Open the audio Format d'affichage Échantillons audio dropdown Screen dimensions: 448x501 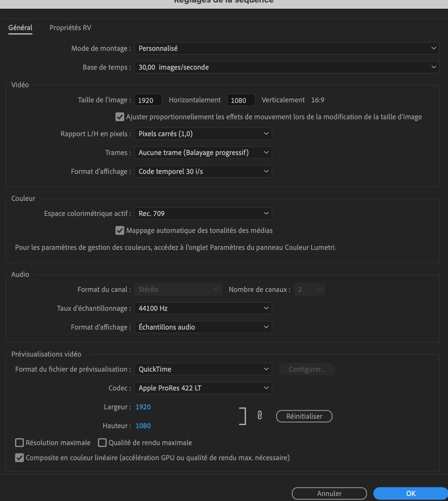tap(203, 327)
